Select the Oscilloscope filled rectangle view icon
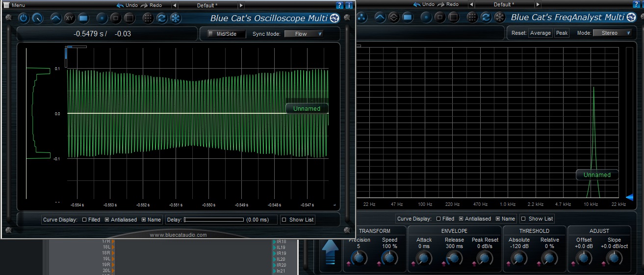644x275 pixels. click(83, 19)
